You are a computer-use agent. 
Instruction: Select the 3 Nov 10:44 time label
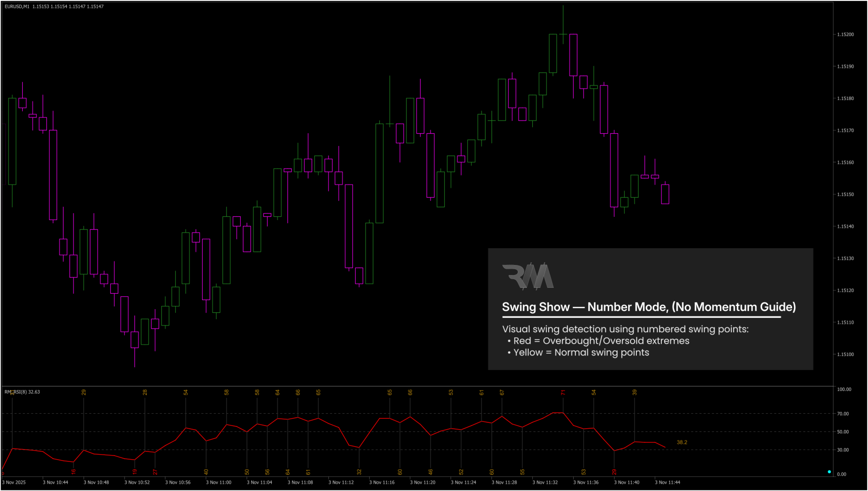pyautogui.click(x=55, y=482)
